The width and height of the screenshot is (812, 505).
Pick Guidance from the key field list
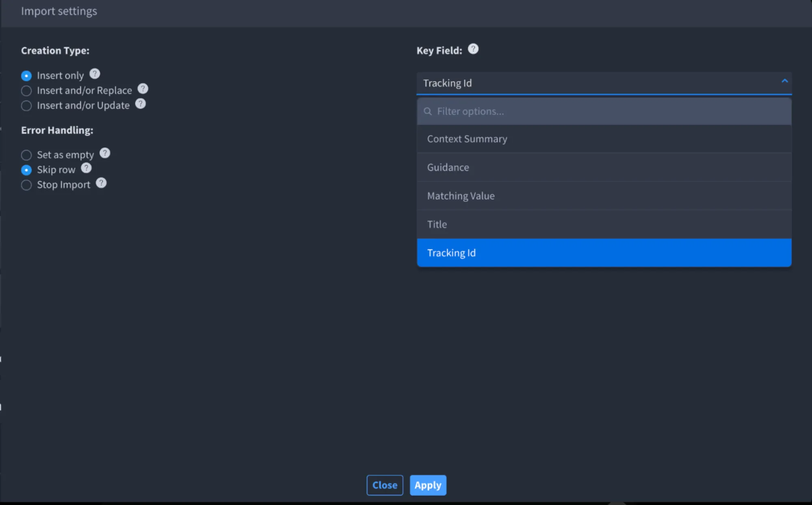point(604,167)
